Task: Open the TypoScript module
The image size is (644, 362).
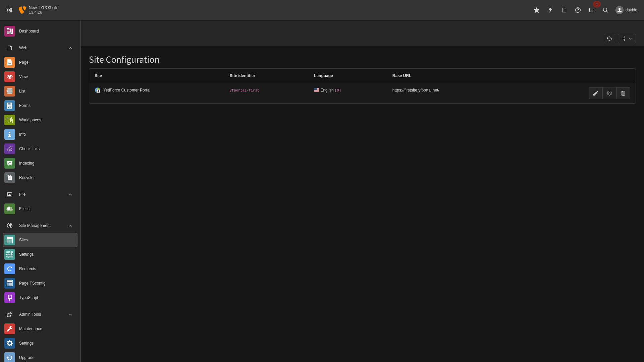Action: [x=29, y=298]
